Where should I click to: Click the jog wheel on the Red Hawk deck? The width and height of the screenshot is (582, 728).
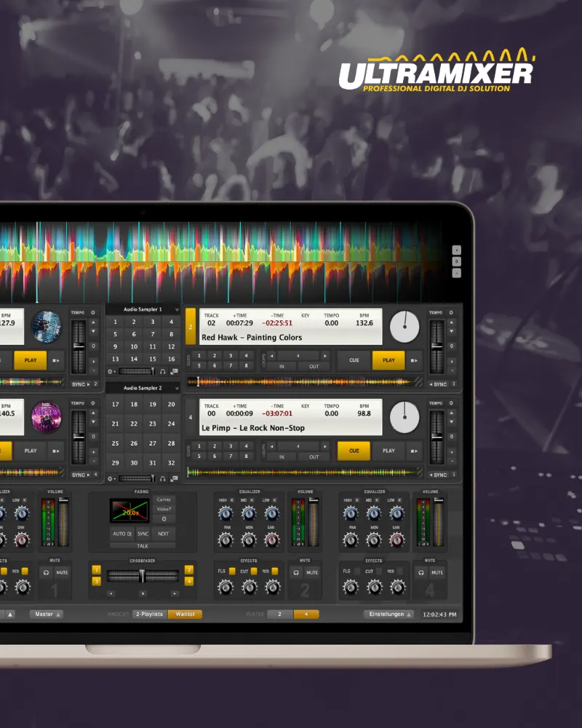(x=404, y=327)
